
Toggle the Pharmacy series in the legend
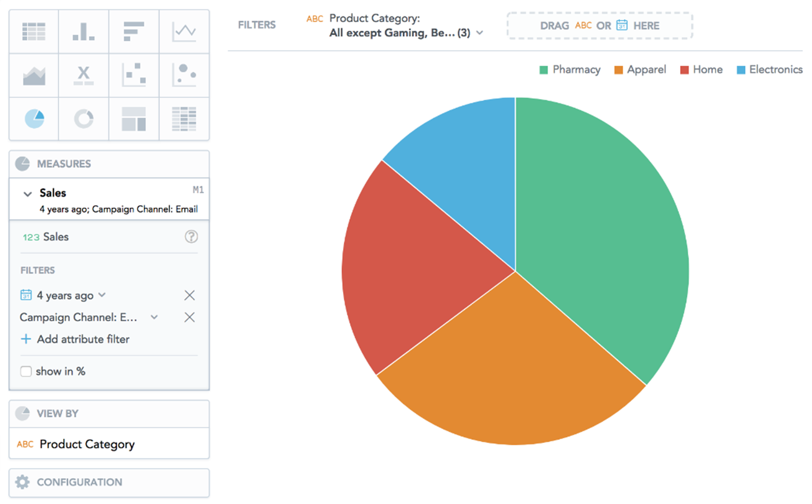[570, 70]
